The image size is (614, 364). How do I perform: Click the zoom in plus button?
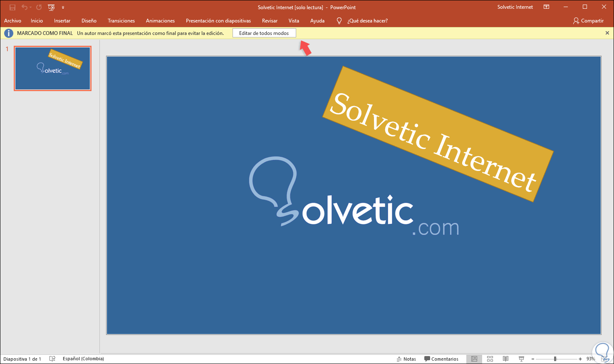580,359
